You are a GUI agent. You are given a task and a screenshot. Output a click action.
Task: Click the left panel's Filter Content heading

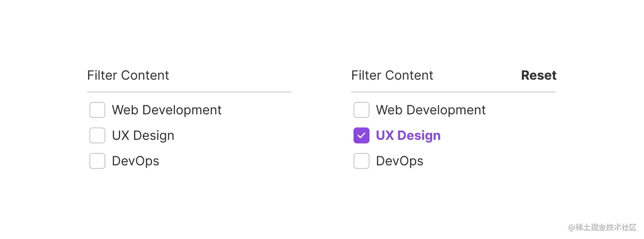(x=128, y=75)
